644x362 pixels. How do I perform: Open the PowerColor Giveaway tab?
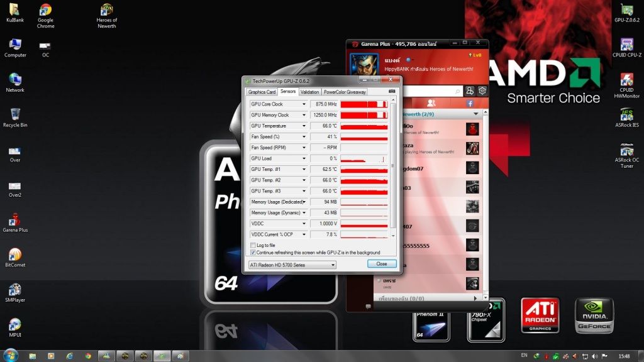[345, 92]
